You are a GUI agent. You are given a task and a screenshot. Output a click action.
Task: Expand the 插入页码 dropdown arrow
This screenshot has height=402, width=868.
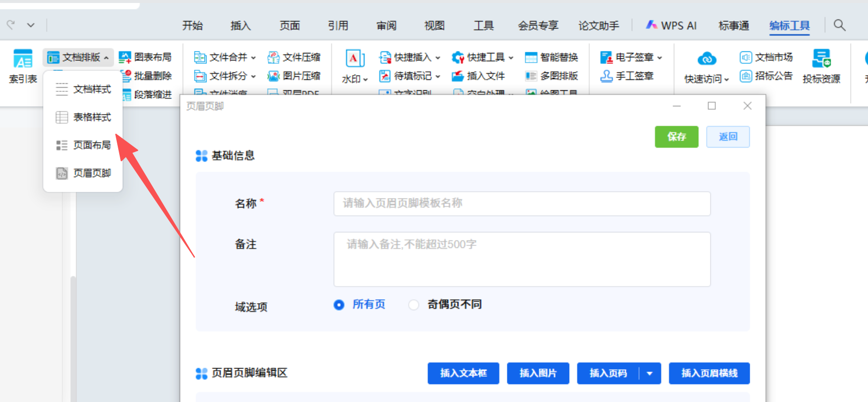650,374
